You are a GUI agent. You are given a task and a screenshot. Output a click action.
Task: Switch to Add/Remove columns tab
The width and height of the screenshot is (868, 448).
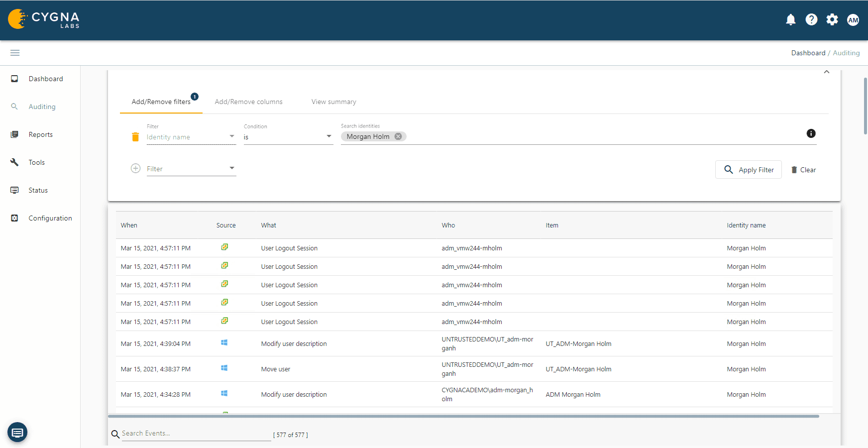[248, 102]
